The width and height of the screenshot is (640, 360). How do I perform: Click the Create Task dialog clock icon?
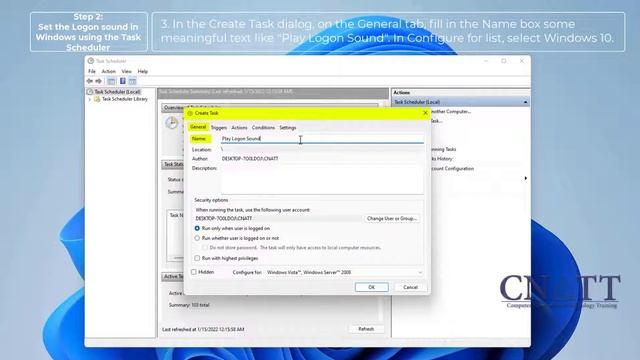click(x=190, y=113)
